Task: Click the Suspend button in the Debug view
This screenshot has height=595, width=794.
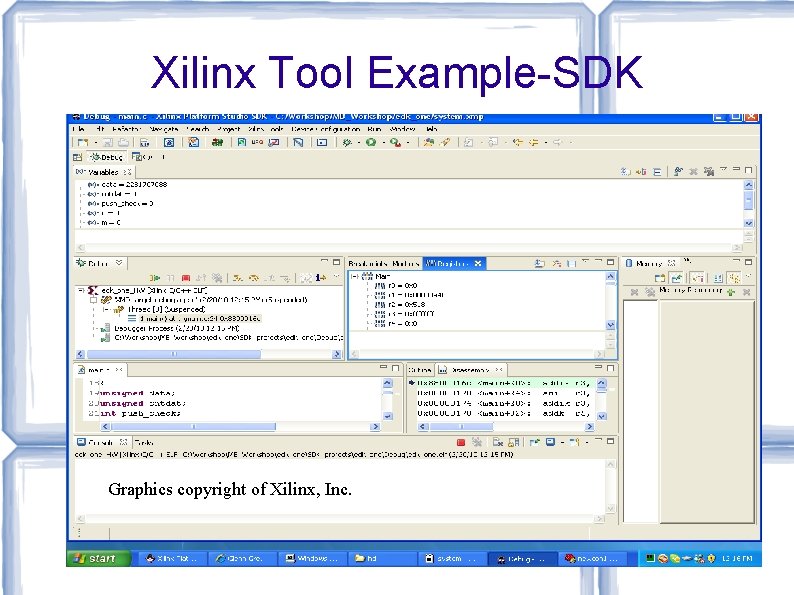Action: [x=171, y=277]
